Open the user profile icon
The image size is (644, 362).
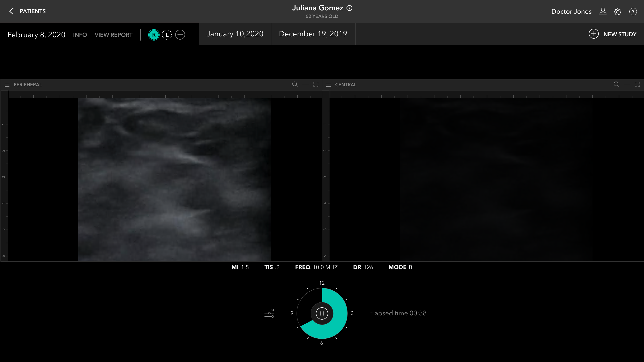click(603, 12)
